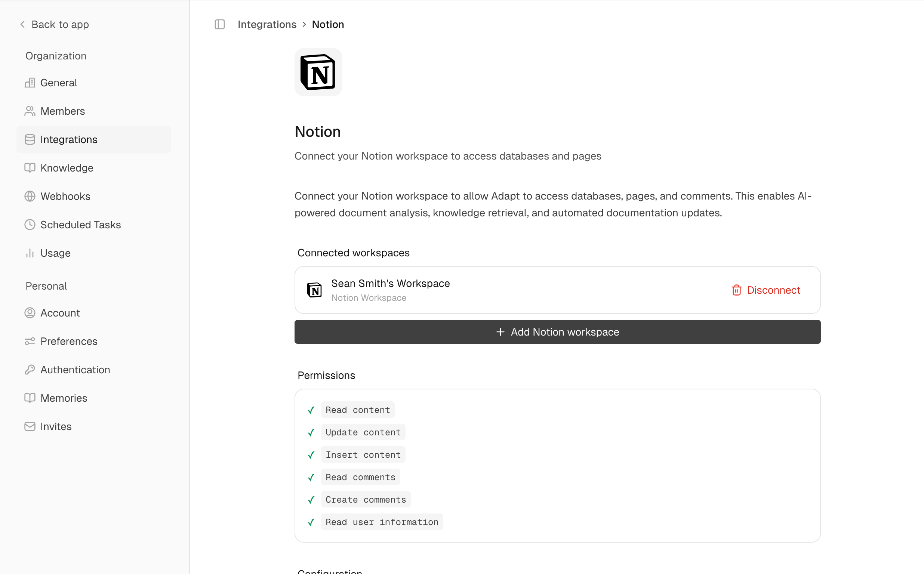Click the Back to app chevron arrow
The height and width of the screenshot is (574, 924).
coord(22,25)
